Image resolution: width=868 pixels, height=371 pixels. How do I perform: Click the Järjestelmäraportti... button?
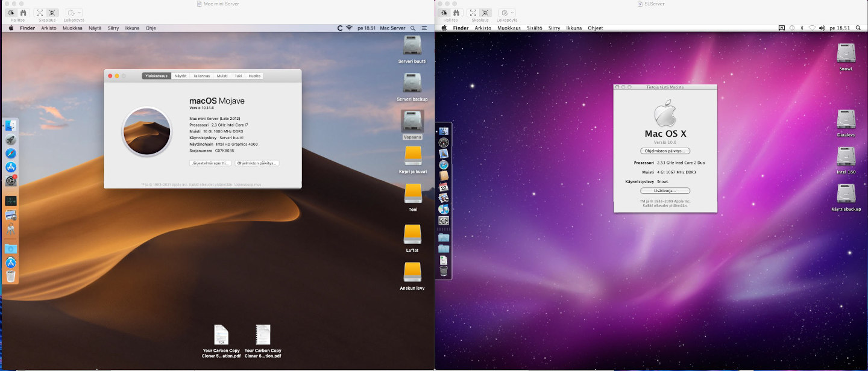(210, 163)
